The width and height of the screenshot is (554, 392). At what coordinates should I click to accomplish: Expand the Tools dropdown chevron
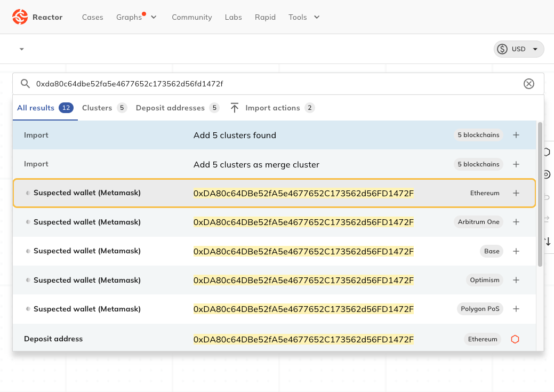(317, 17)
